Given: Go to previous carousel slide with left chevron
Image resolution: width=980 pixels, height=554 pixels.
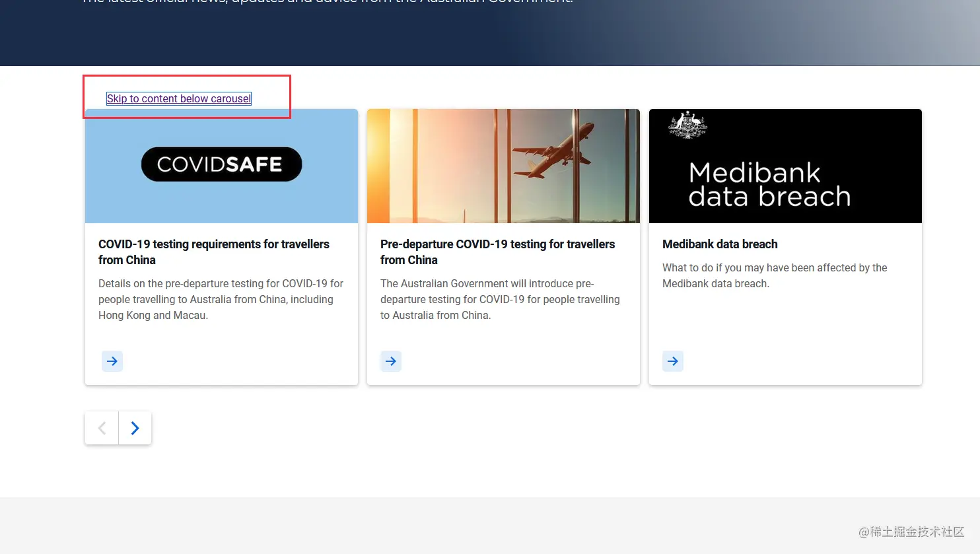Looking at the screenshot, I should point(102,428).
